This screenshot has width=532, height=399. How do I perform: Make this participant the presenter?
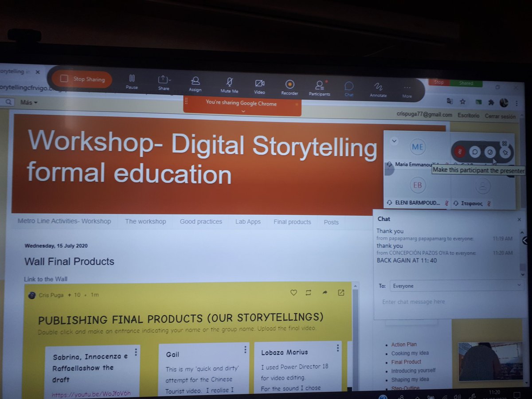tap(490, 153)
